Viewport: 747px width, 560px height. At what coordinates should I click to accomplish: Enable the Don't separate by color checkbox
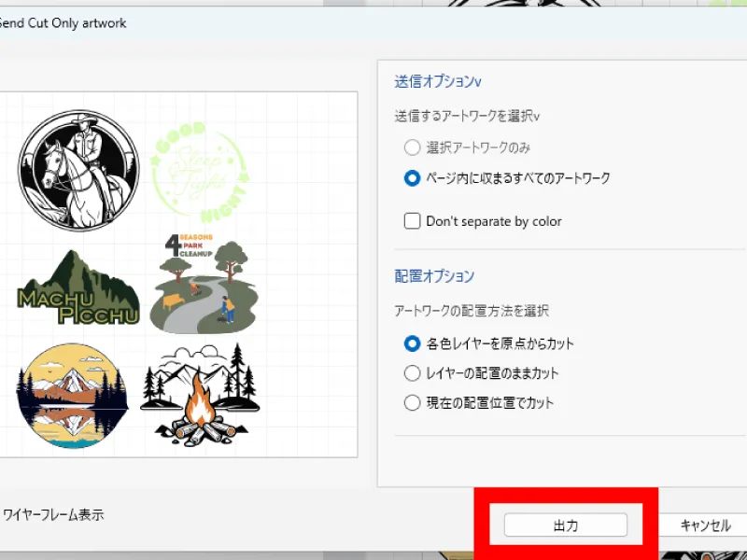pos(412,221)
